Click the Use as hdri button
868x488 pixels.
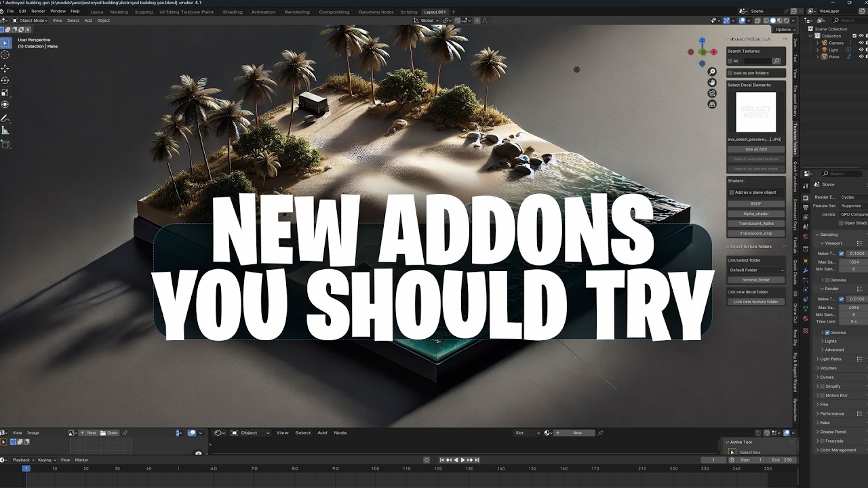(x=756, y=149)
